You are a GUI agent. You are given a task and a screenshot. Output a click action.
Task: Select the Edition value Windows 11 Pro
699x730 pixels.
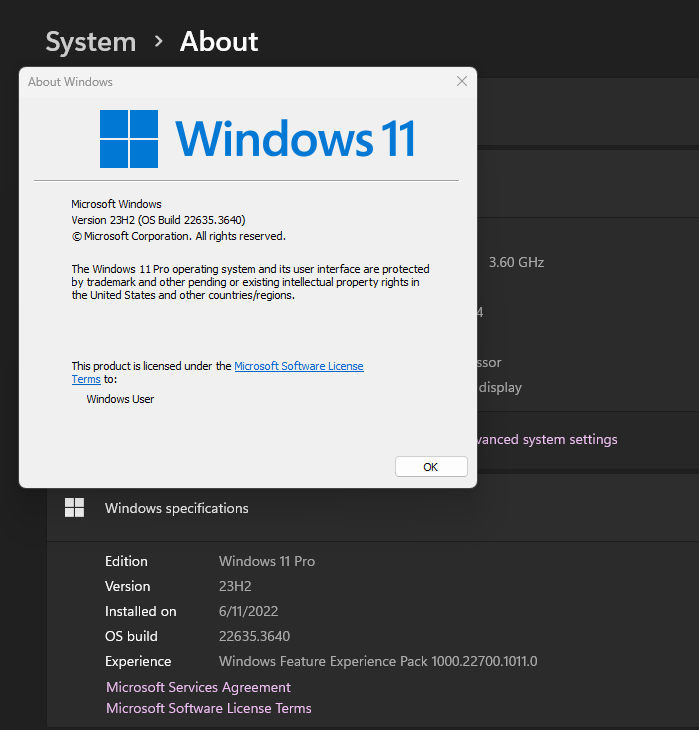(267, 561)
